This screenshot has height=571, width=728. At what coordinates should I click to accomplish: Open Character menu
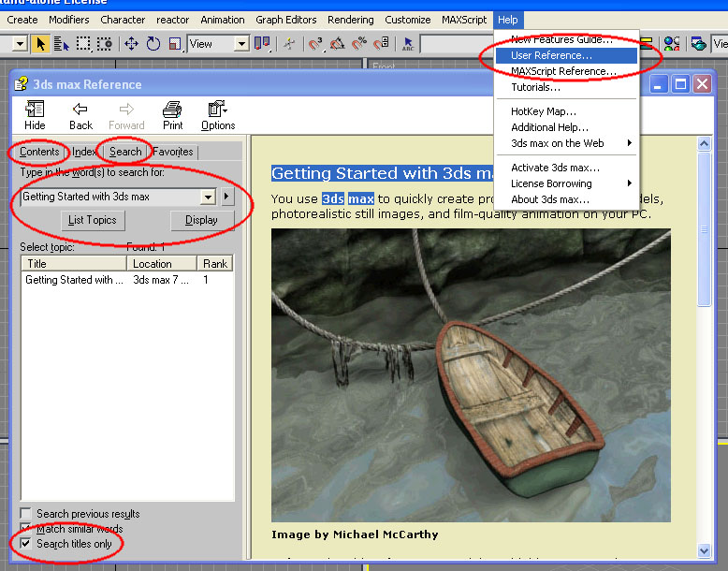[123, 20]
